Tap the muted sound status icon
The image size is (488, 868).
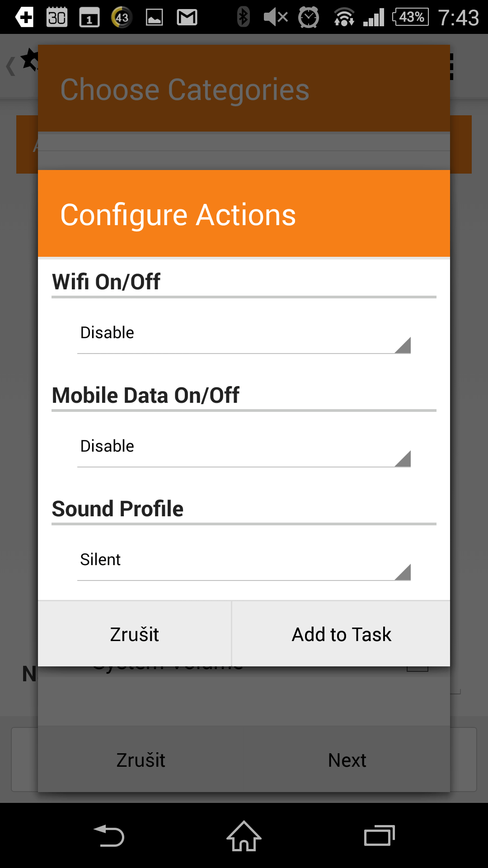pos(276,18)
